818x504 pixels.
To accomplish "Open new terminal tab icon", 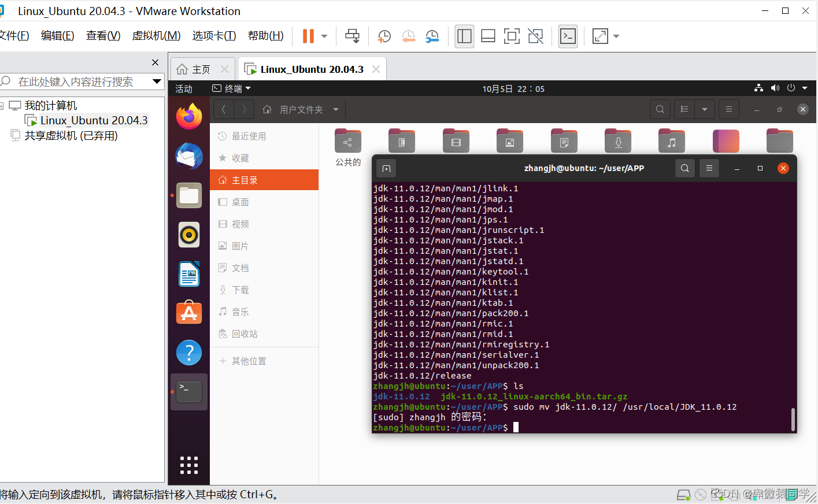I will pyautogui.click(x=386, y=168).
